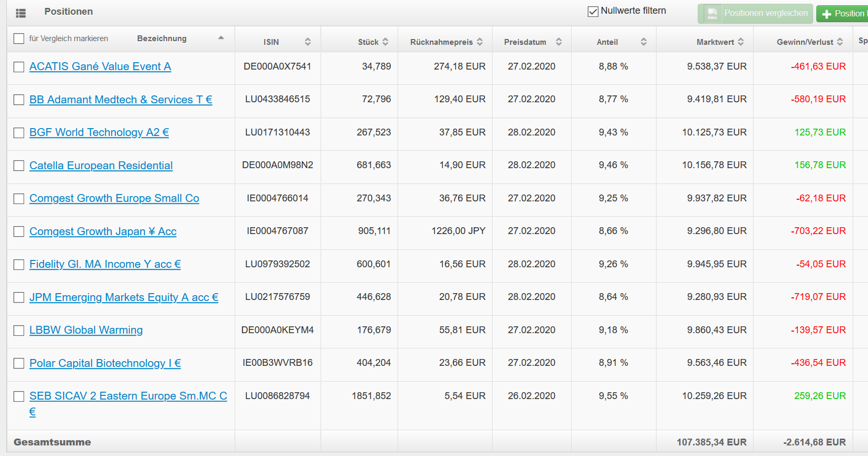Tick the select-all 'für Vergleich markieren' checkbox
This screenshot has width=868, height=456.
19,38
